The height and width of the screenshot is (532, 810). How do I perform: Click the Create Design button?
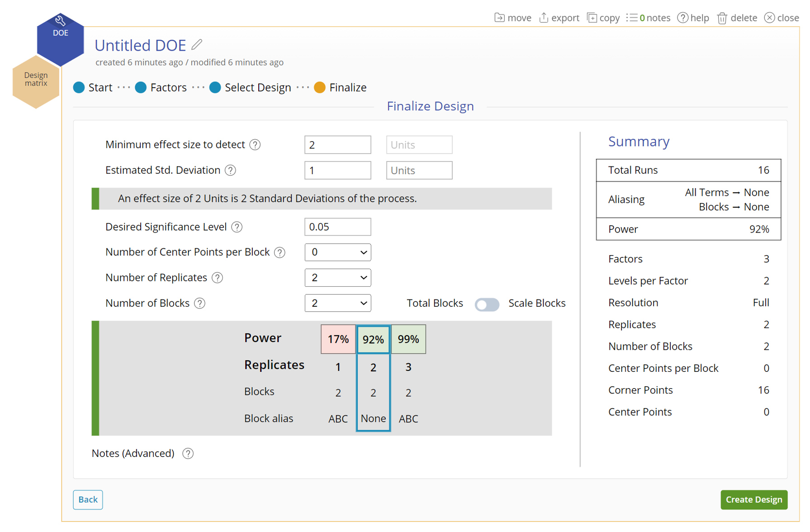click(x=753, y=499)
